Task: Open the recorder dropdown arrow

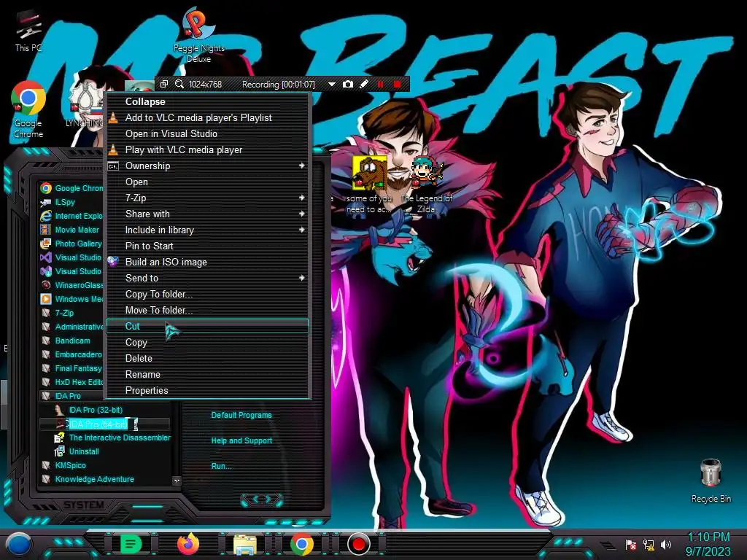Action: 332,85
